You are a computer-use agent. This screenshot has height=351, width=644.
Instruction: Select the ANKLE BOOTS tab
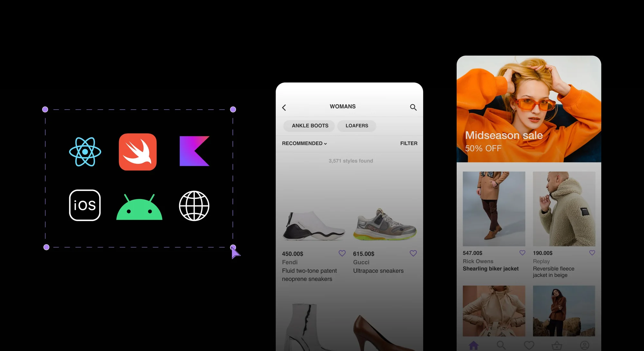(310, 125)
